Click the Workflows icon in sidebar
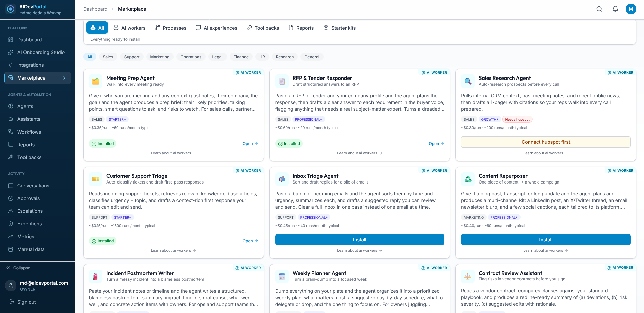Image resolution: width=644 pixels, height=313 pixels. point(11,132)
